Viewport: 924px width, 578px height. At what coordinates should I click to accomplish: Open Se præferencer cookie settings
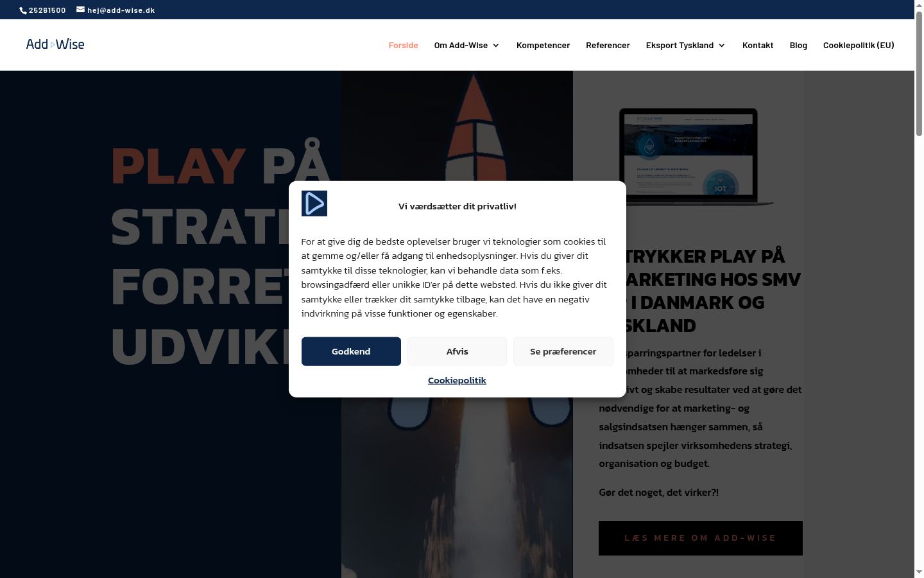563,351
